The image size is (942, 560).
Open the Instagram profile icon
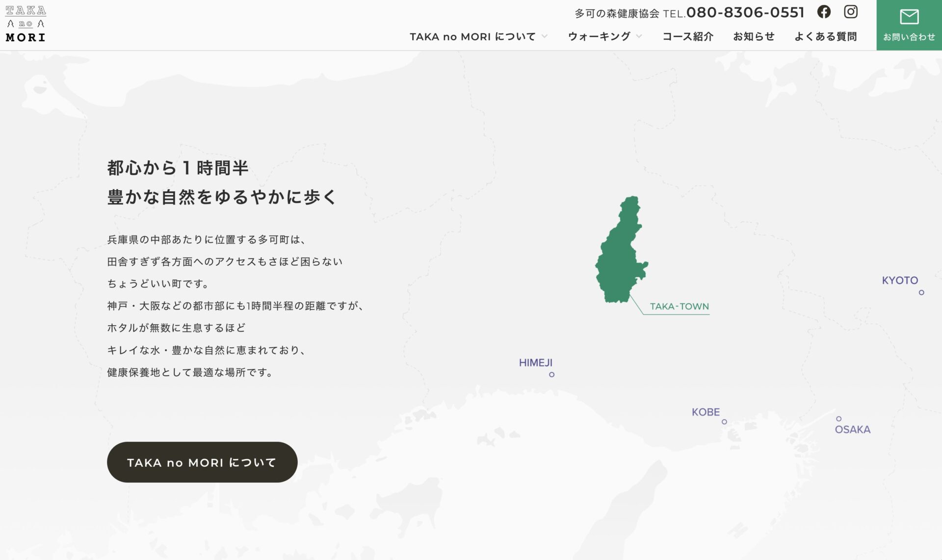(x=851, y=12)
